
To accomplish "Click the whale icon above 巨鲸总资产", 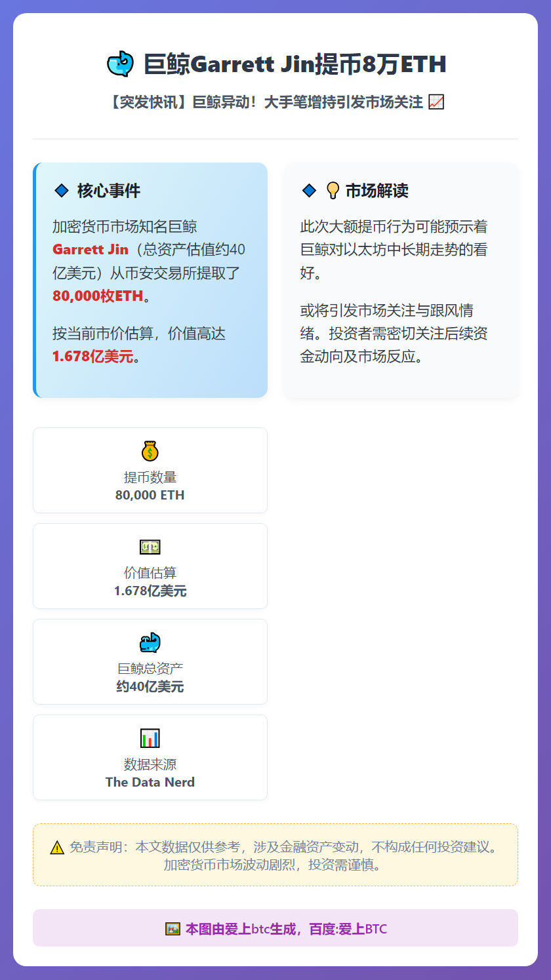I will click(150, 642).
